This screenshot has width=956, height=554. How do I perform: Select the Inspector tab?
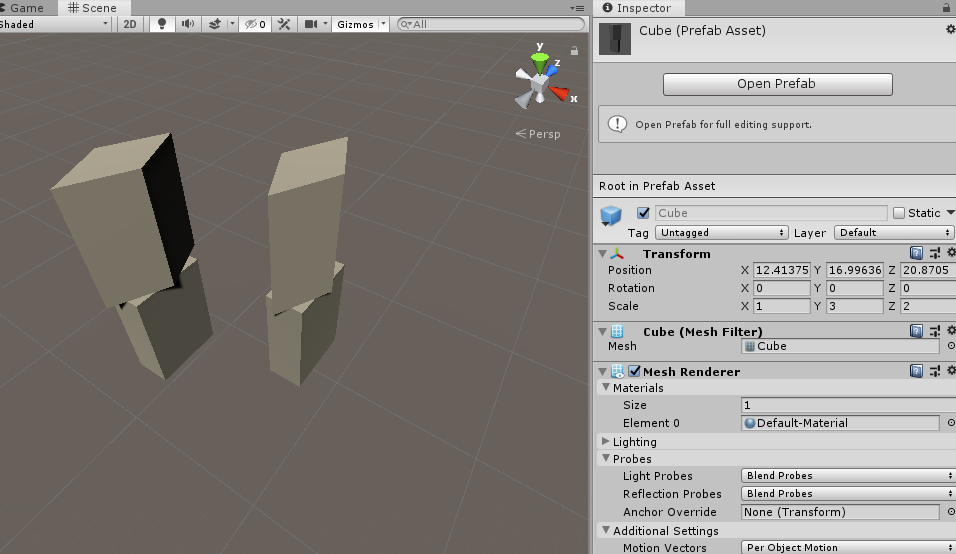click(638, 8)
